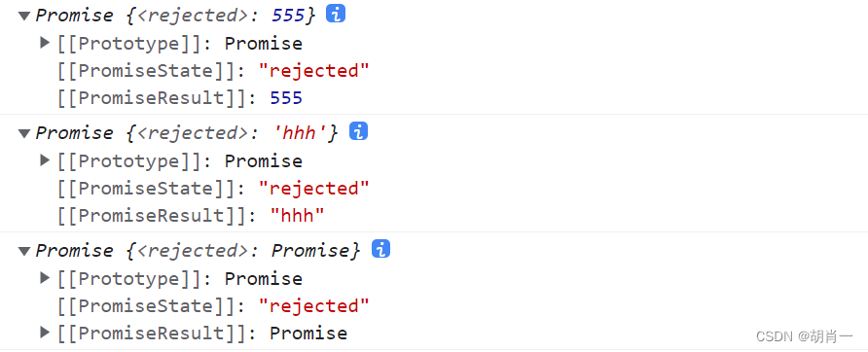Expand Prototype under the third Promise
This screenshot has width=868, height=352.
click(x=46, y=277)
